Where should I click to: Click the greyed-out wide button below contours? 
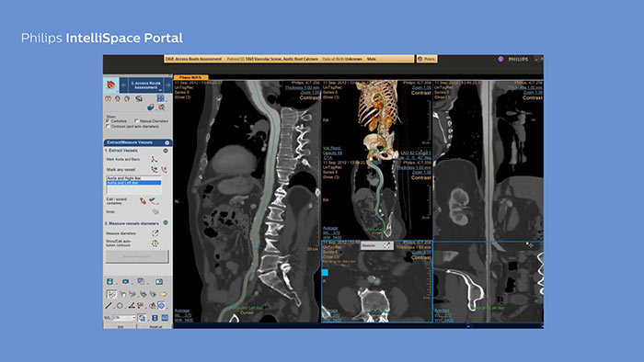[137, 256]
